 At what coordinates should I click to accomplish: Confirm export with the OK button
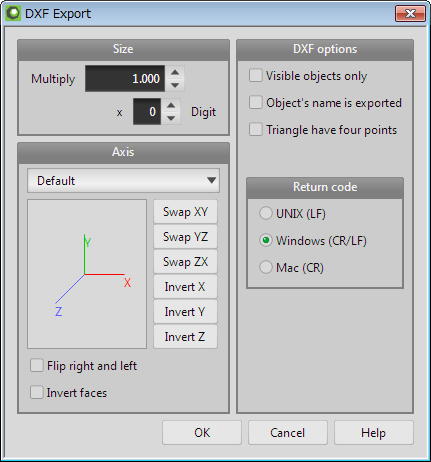tap(202, 433)
